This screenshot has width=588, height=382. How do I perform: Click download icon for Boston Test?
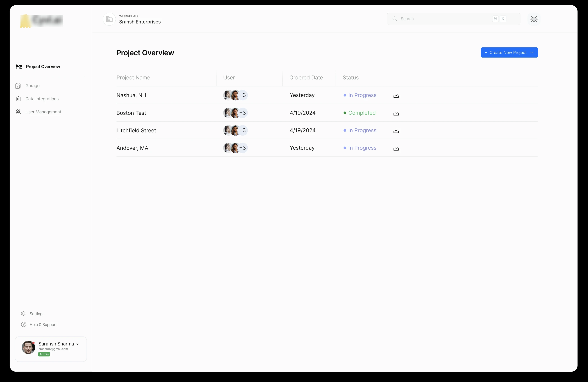(x=396, y=113)
